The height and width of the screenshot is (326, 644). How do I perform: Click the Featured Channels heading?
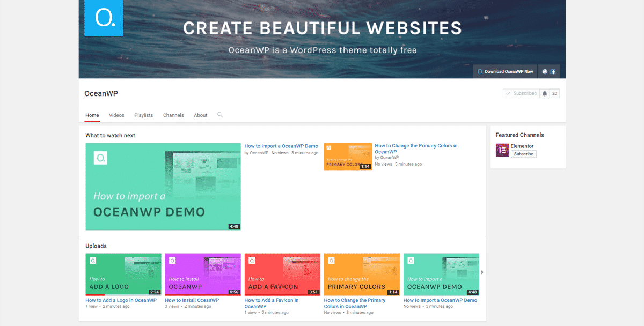519,135
